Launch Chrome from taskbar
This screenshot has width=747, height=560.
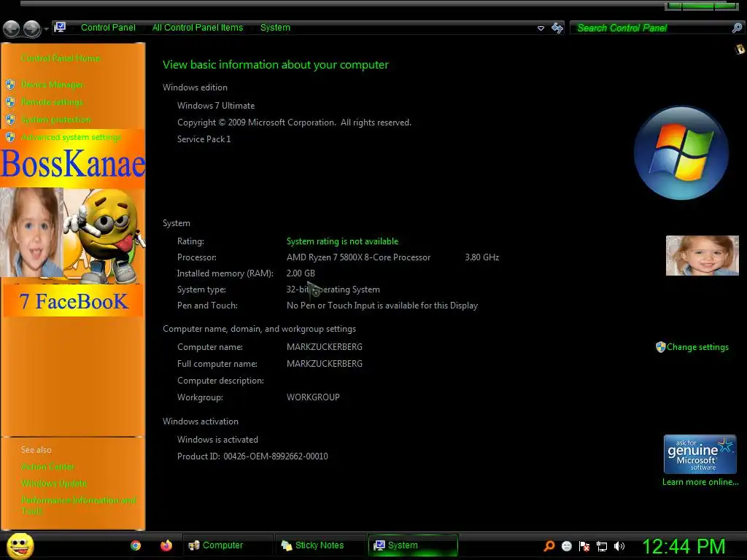(x=136, y=545)
